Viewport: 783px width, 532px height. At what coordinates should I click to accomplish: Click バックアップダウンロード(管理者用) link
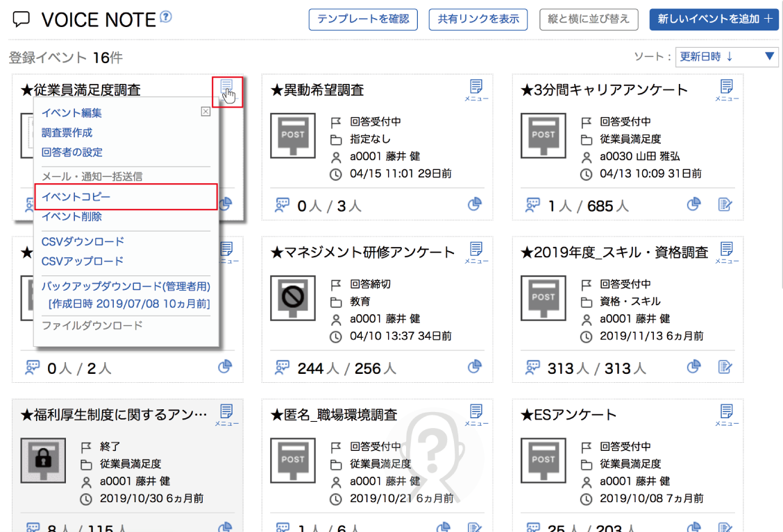click(x=126, y=286)
